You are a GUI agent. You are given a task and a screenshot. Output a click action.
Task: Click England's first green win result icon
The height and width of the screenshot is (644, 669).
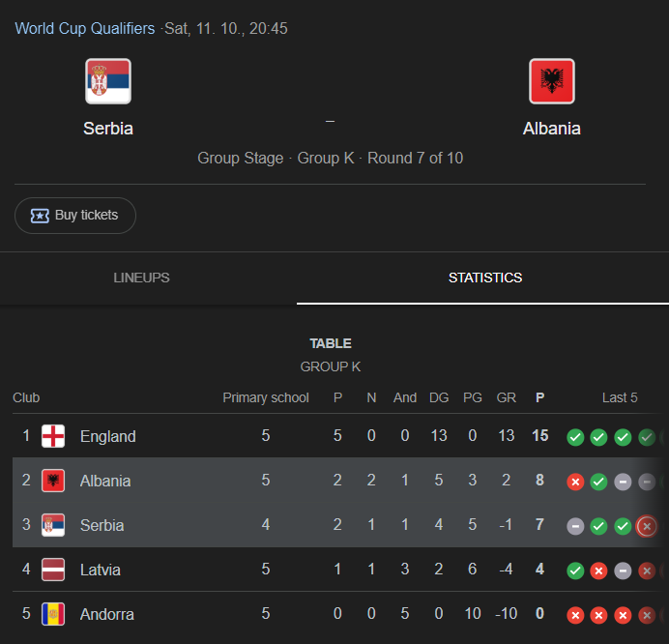(x=575, y=437)
